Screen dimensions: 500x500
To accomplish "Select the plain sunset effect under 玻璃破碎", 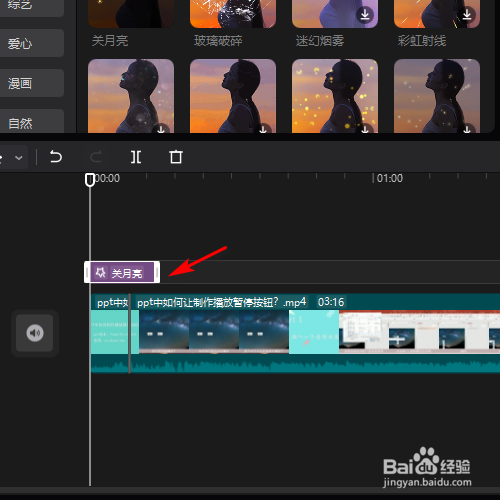I will [233, 96].
